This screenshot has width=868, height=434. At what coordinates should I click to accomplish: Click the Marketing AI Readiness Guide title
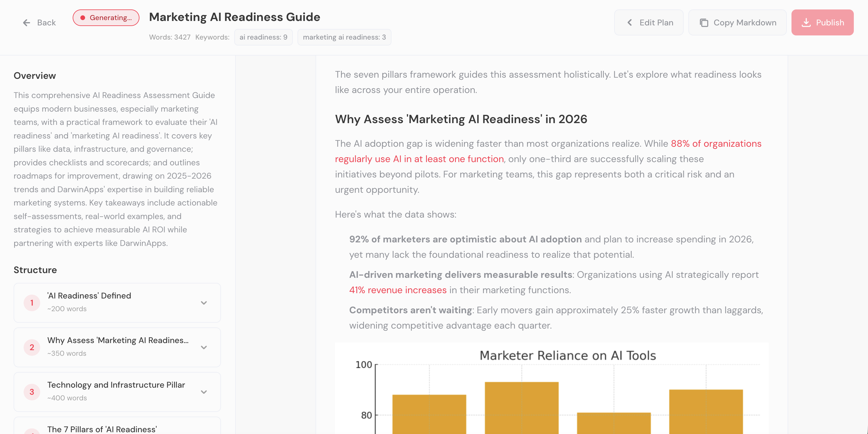coord(235,17)
